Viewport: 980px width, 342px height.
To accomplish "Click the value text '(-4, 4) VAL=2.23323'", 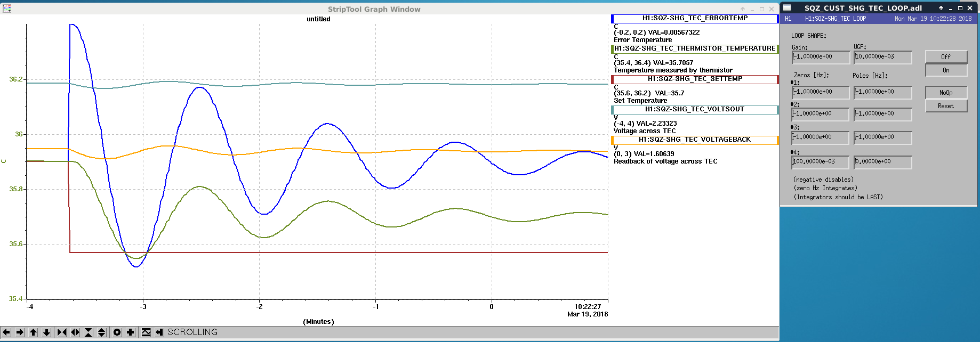I will [645, 124].
